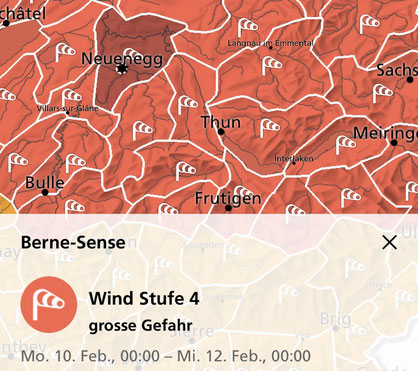The image size is (418, 371).
Task: Click the wind sock icon below Langnau im Emmental
Action: pyautogui.click(x=272, y=65)
